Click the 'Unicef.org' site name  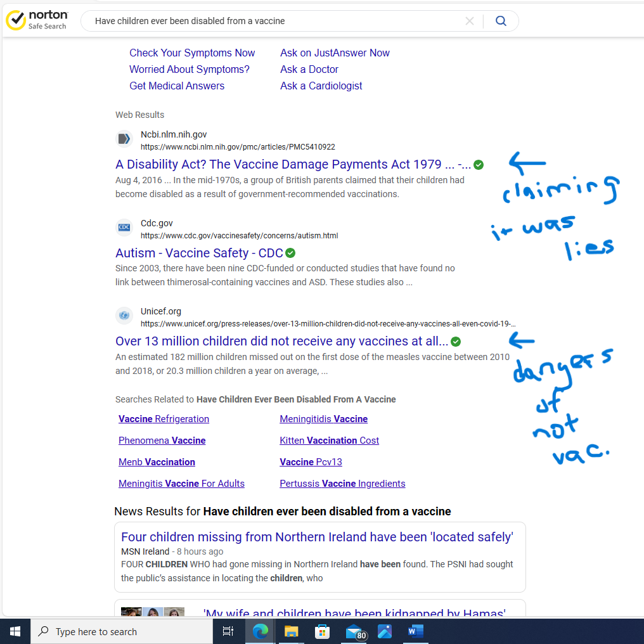(160, 312)
